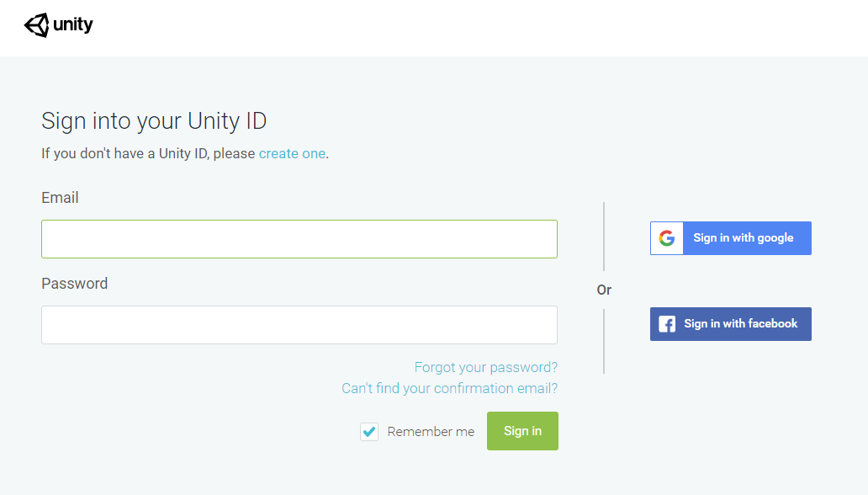Click the Google G logo icon
This screenshot has height=495, width=868.
click(667, 238)
